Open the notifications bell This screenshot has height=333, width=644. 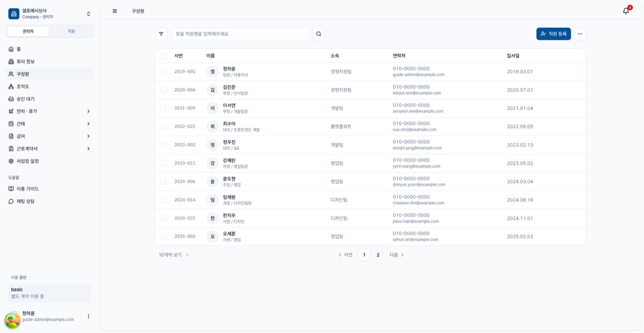[626, 11]
